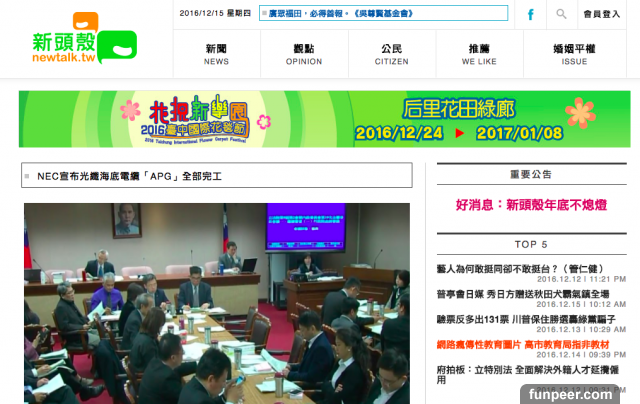Go to the 觀點 OPINION section
Screen dimensions: 640x404
tap(304, 54)
